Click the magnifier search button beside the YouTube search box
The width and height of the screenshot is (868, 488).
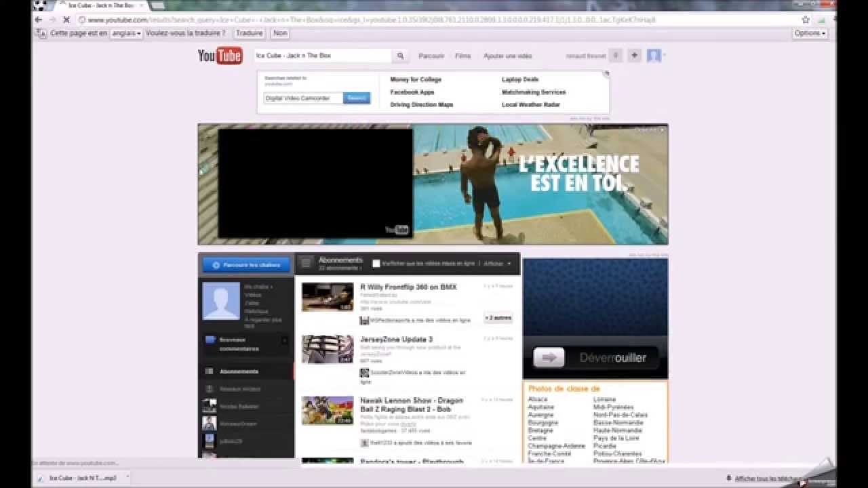[401, 56]
